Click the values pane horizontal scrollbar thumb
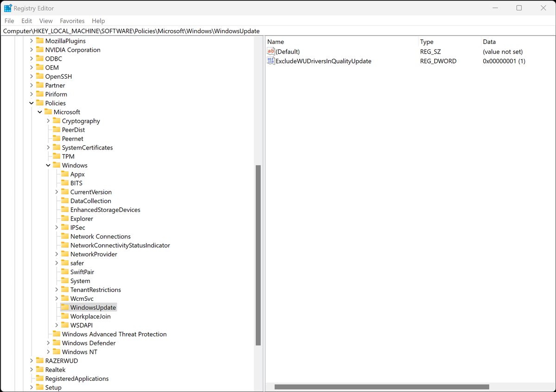The width and height of the screenshot is (556, 392). coord(382,386)
